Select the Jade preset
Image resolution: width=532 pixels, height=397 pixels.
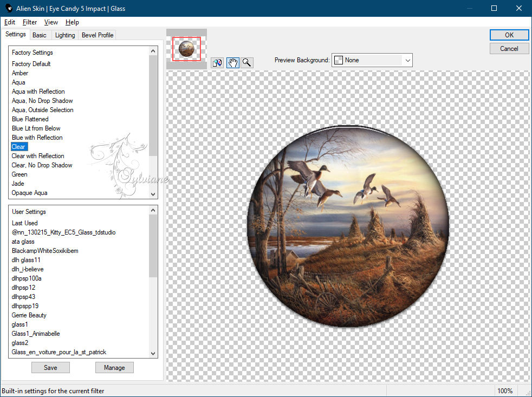coord(18,184)
